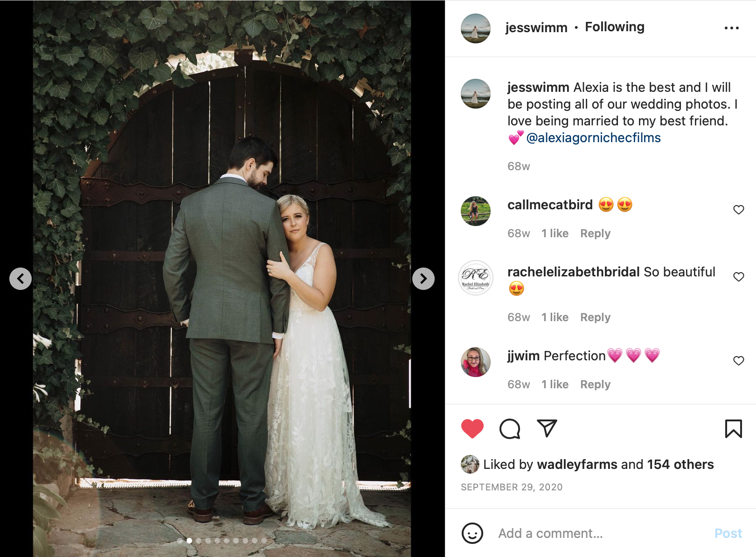756x557 pixels.
Task: Like callmecatbird's comment
Action: [x=739, y=210]
